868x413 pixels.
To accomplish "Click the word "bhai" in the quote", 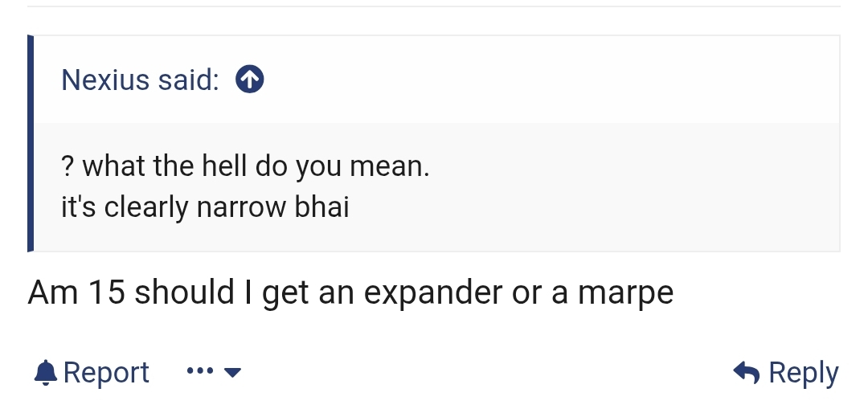I will (321, 207).
